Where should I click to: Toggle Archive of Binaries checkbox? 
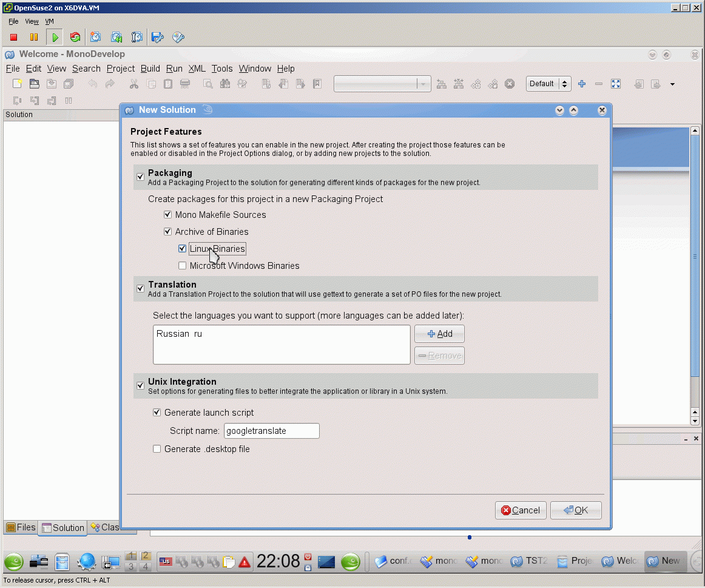(x=167, y=232)
